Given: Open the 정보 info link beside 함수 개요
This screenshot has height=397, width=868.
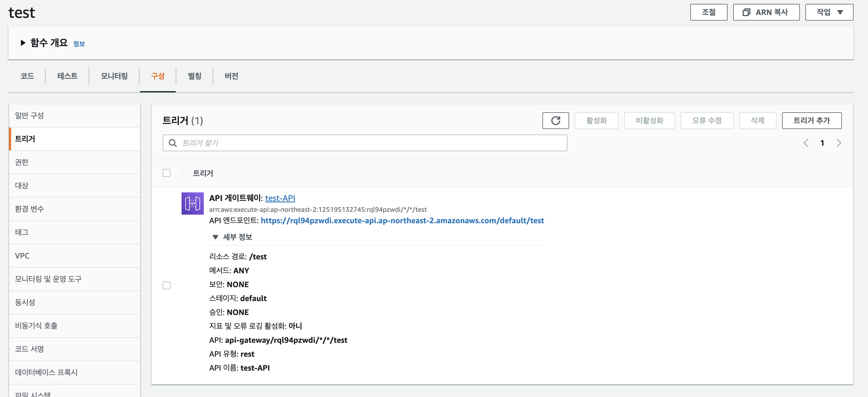Looking at the screenshot, I should pos(79,44).
